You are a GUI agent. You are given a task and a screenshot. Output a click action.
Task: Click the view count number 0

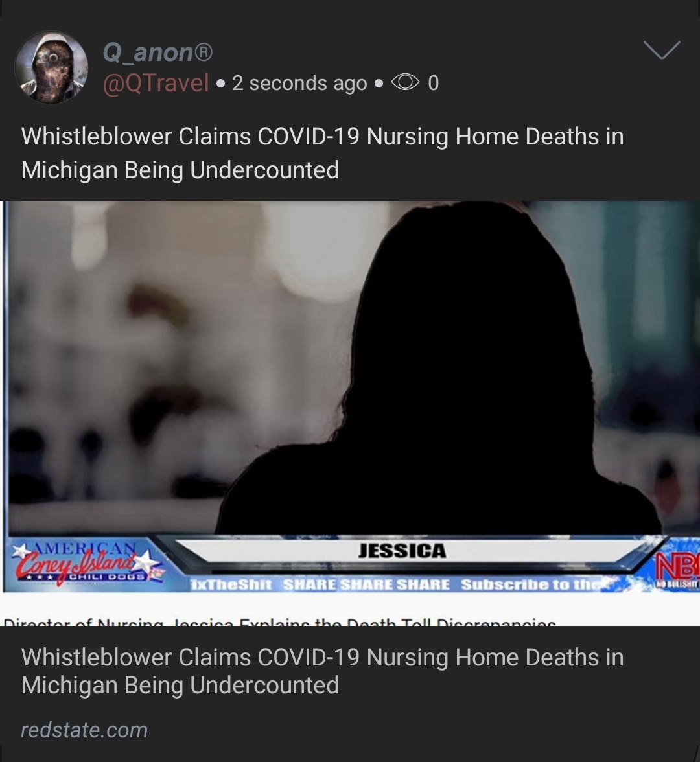(433, 83)
